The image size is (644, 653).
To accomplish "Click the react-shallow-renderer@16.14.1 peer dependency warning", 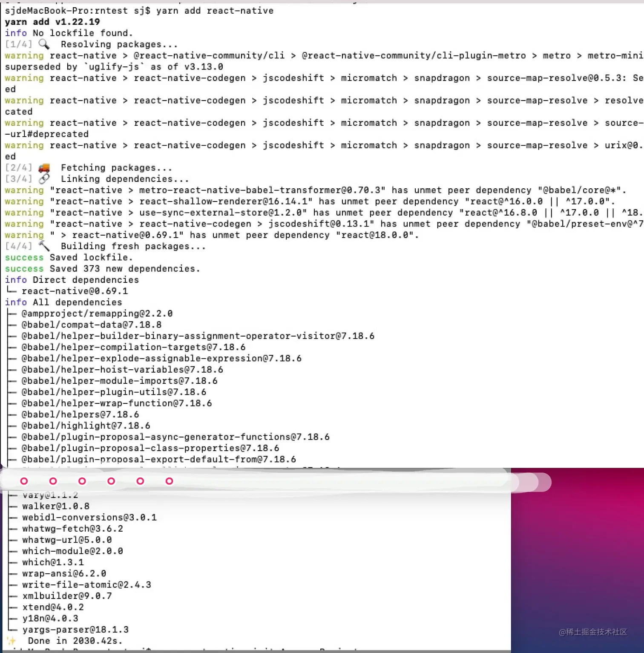I will tap(310, 201).
